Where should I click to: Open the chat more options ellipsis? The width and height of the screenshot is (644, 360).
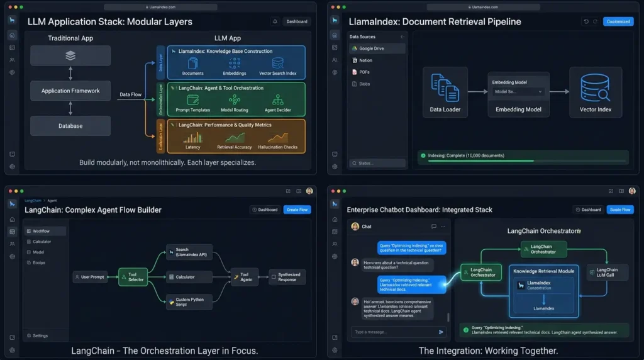click(x=443, y=227)
